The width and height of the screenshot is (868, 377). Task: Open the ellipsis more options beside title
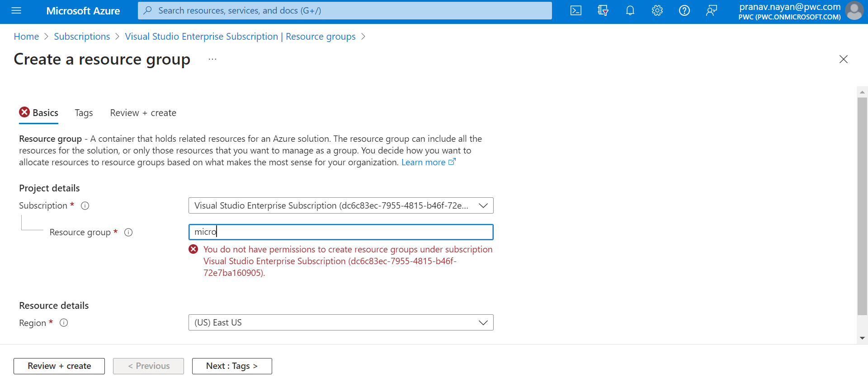(x=212, y=59)
